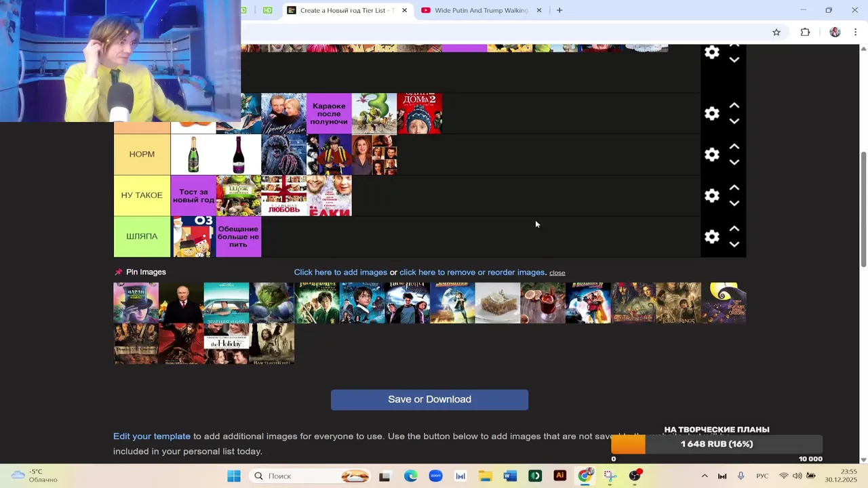The image size is (868, 488).
Task: Select the green champagne bottle tile
Action: coord(193,155)
